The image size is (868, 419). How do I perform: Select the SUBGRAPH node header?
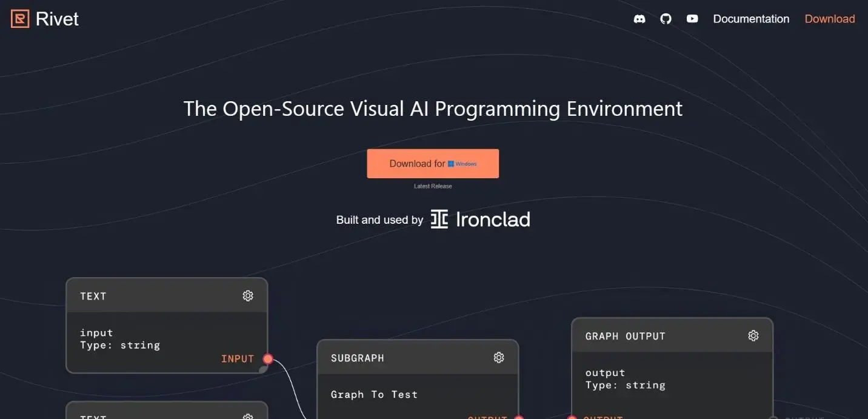418,358
